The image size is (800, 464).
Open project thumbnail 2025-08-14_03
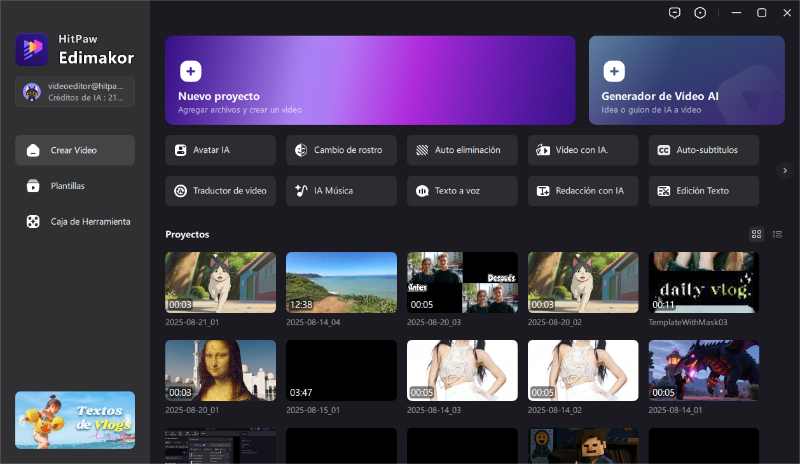(x=462, y=371)
